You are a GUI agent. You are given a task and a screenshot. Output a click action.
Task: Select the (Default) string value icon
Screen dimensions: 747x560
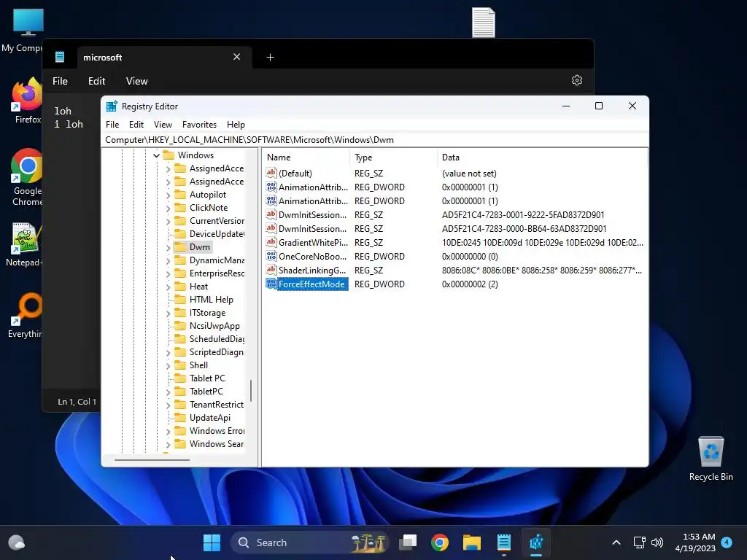point(271,173)
